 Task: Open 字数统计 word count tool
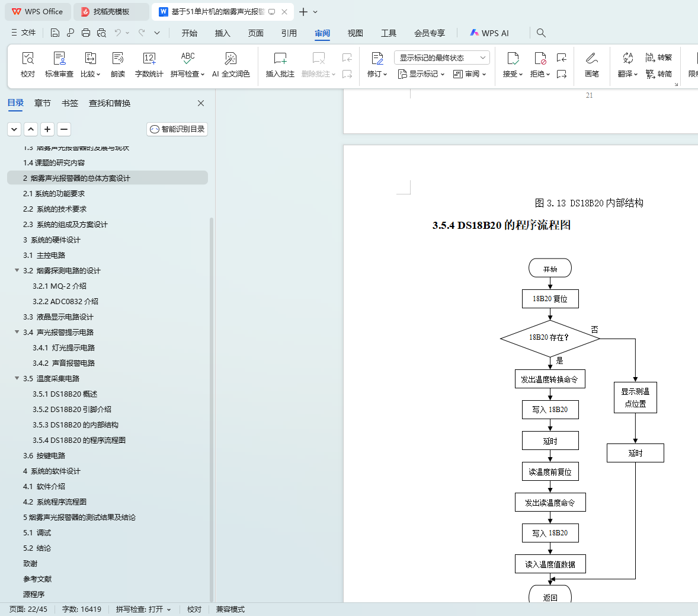point(149,65)
